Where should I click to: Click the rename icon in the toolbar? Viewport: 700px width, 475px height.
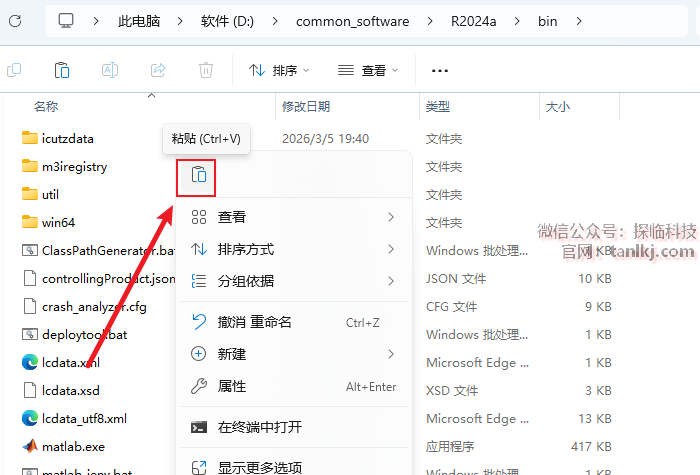tap(110, 70)
